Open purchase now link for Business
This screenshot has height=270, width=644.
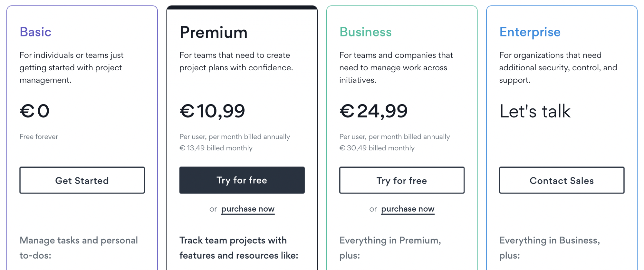pyautogui.click(x=408, y=209)
